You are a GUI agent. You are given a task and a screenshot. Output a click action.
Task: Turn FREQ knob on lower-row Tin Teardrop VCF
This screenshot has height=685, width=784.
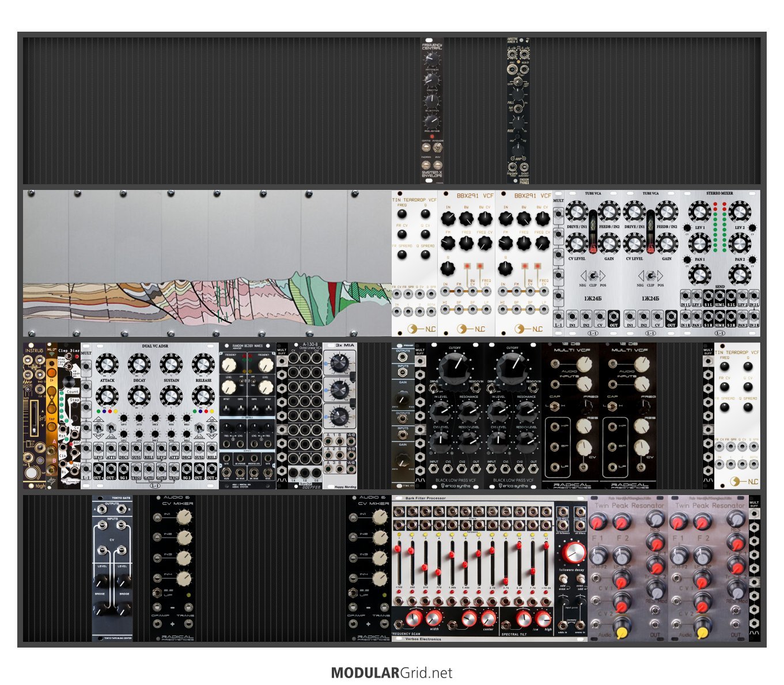pos(725,367)
